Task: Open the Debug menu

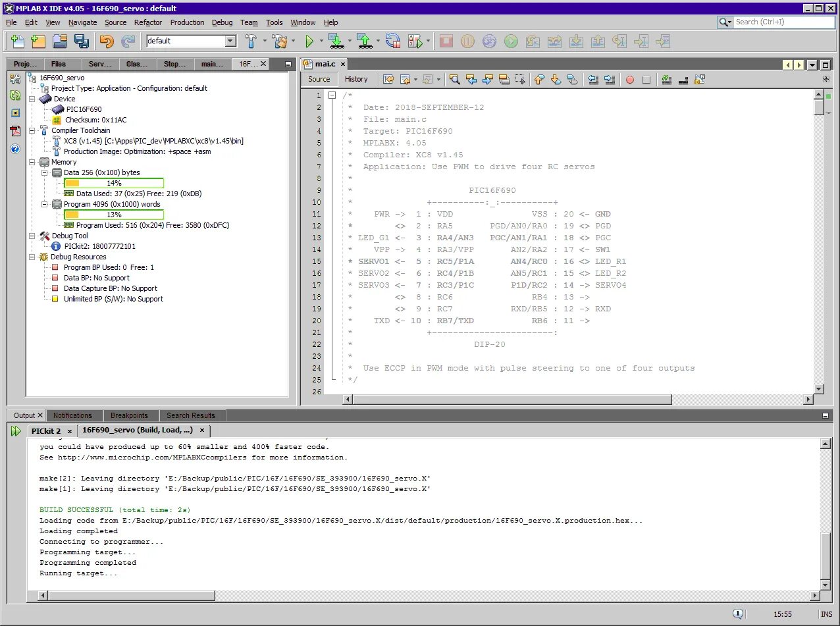Action: pyautogui.click(x=222, y=22)
